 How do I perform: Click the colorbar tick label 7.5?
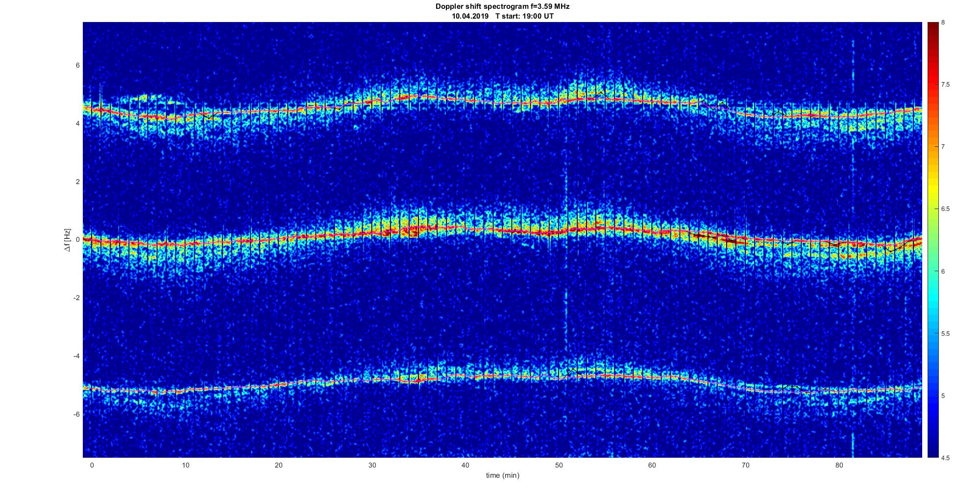945,85
